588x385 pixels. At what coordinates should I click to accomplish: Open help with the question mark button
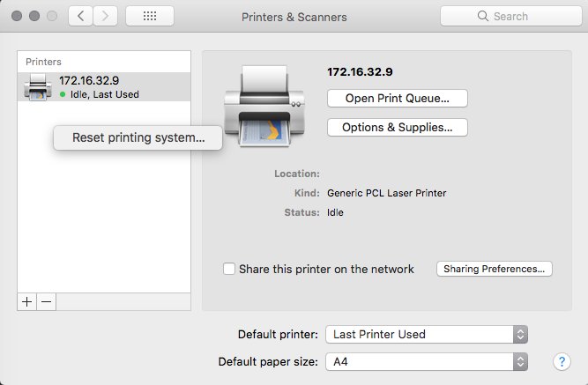coord(562,362)
